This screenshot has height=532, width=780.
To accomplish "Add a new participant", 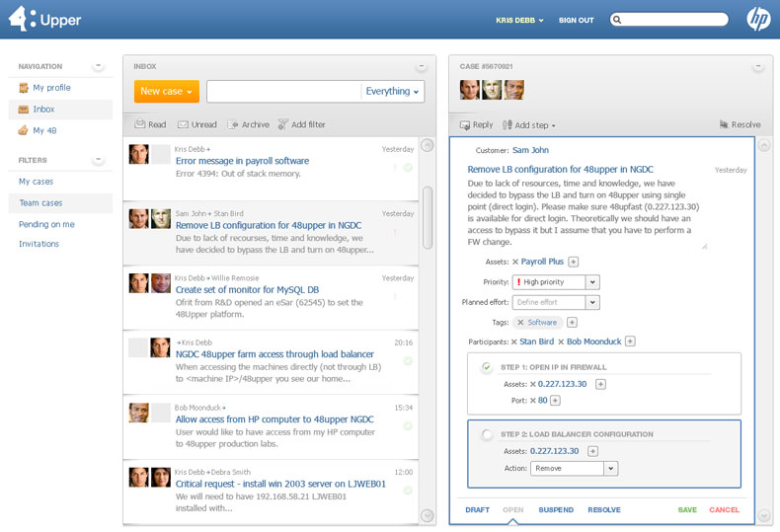I will point(630,342).
